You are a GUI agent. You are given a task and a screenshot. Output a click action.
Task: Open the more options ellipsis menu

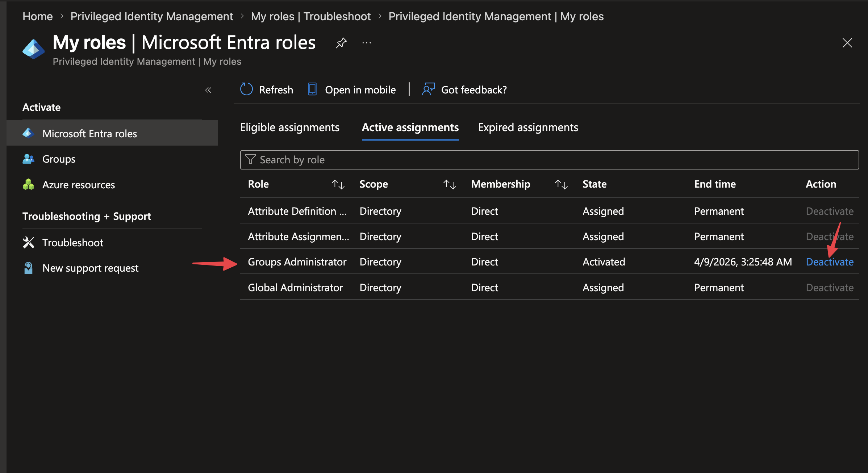pyautogui.click(x=367, y=43)
